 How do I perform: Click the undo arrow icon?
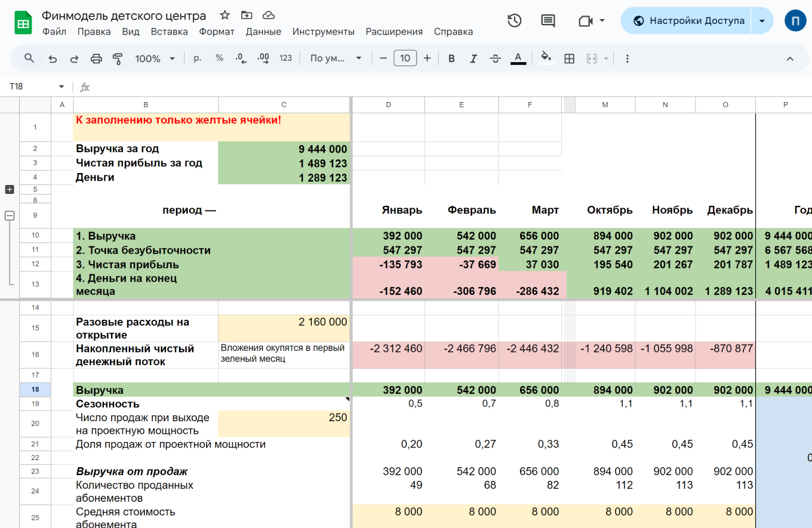53,58
